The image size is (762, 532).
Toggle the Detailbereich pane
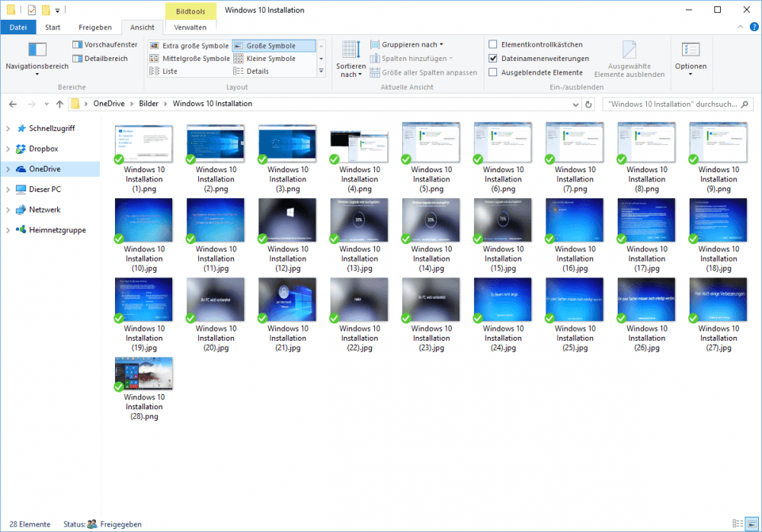click(x=100, y=59)
